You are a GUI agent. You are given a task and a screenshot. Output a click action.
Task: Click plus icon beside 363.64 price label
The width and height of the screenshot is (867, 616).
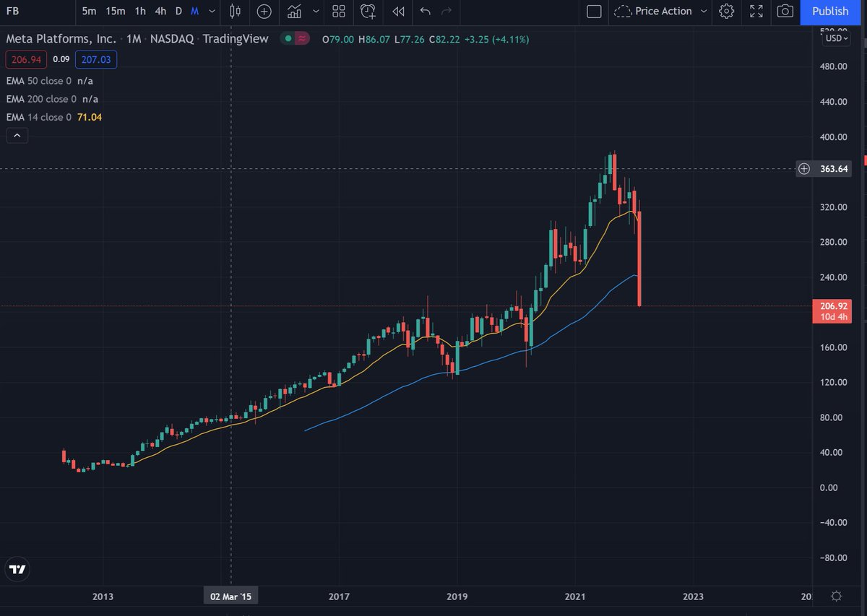(804, 169)
